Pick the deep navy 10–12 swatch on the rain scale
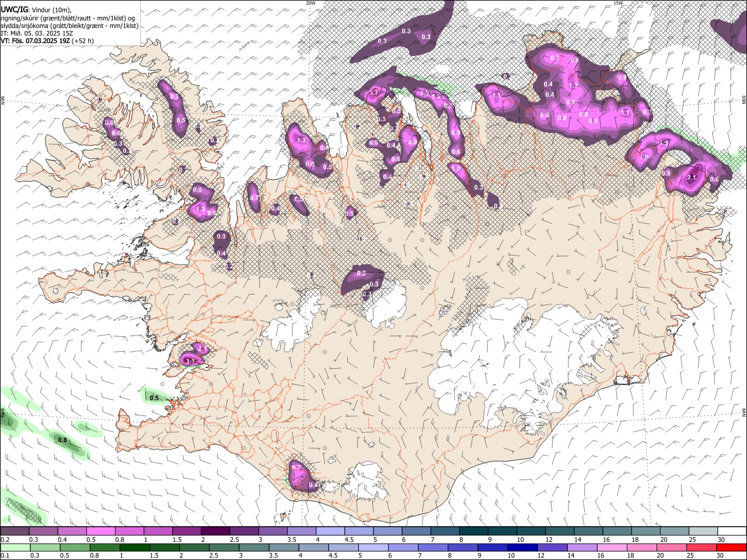 coord(522,547)
